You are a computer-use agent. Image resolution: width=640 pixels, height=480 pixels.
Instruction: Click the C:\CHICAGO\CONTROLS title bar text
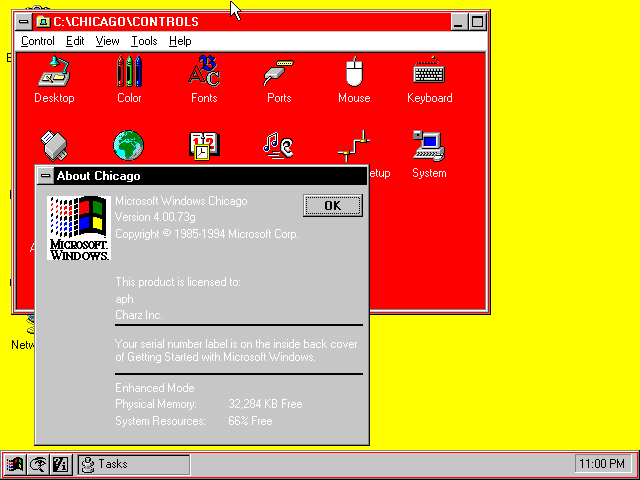tap(126, 21)
